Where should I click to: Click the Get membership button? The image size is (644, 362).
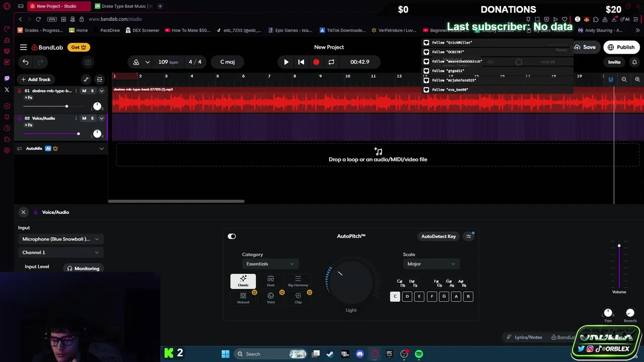[x=78, y=47]
